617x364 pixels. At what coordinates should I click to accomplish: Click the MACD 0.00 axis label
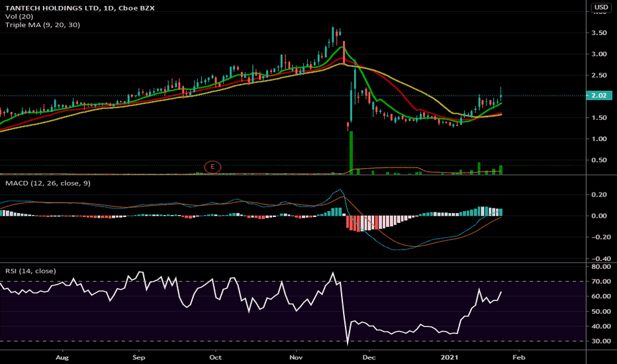point(599,216)
